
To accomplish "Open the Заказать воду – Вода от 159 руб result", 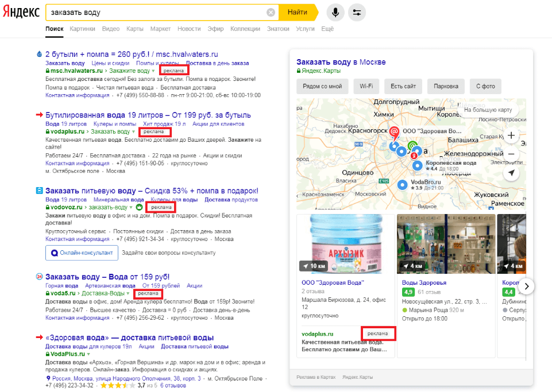I will coord(107,277).
